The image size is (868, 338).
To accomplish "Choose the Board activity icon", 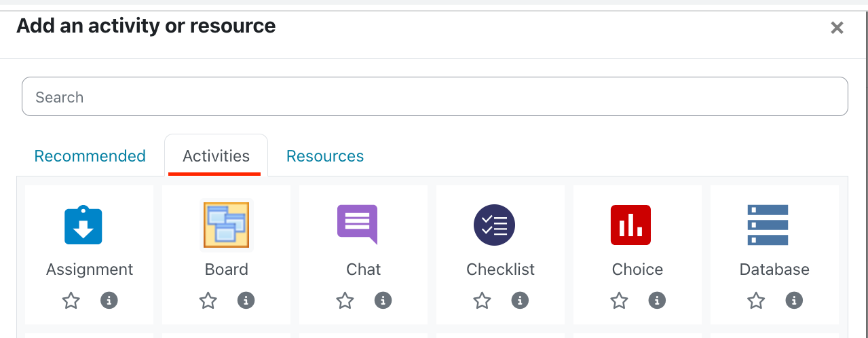I will pyautogui.click(x=226, y=225).
